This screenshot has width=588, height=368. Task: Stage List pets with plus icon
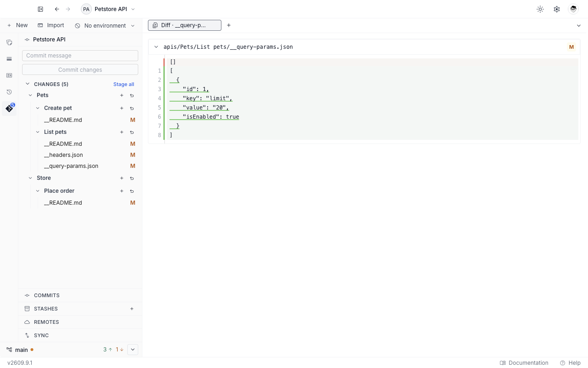click(122, 132)
